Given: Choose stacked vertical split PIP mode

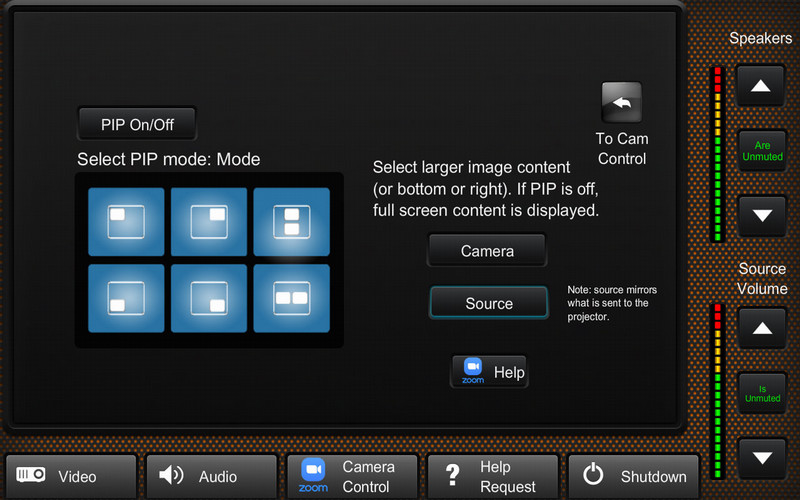Looking at the screenshot, I should [x=291, y=222].
